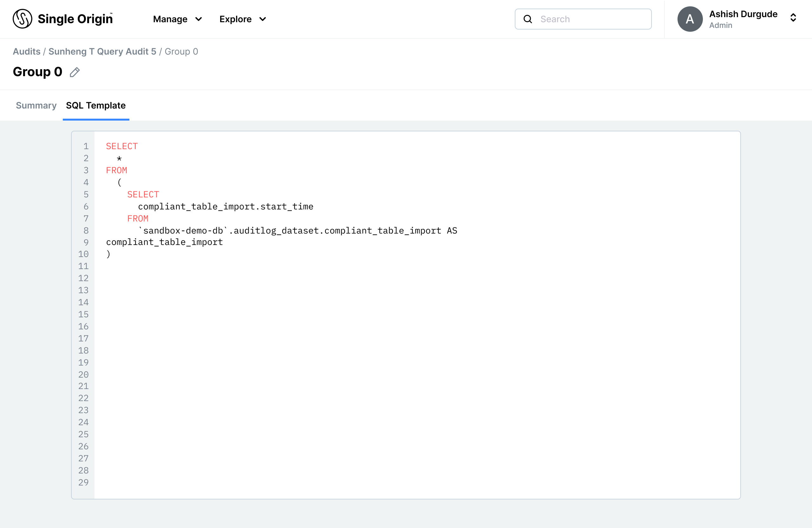Place cursor on compliant_table_import.start_time line
The height and width of the screenshot is (528, 812).
226,207
